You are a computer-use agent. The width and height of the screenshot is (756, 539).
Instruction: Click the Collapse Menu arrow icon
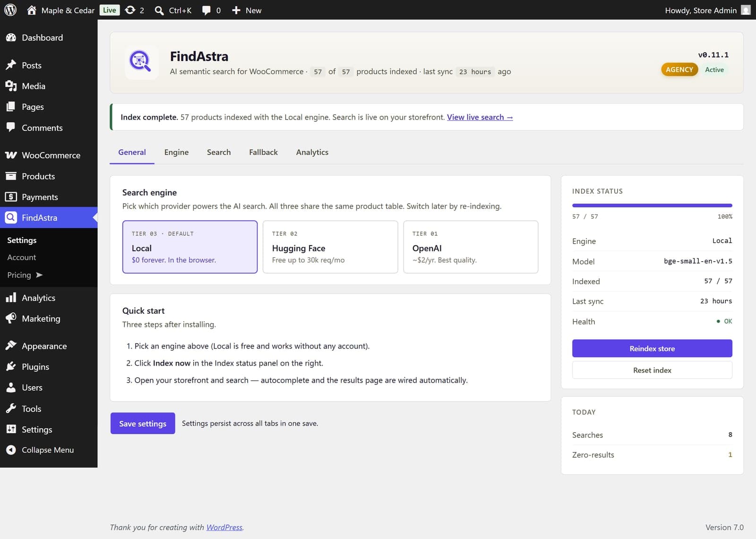pos(11,450)
